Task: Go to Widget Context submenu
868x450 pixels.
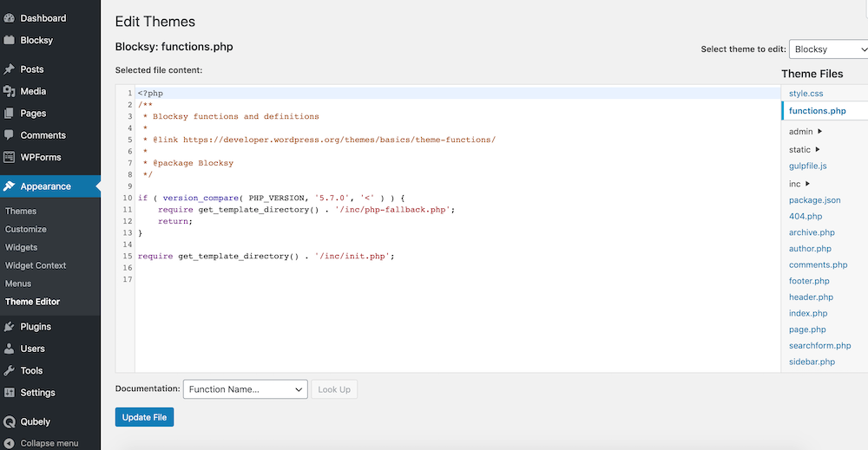Action: tap(36, 265)
